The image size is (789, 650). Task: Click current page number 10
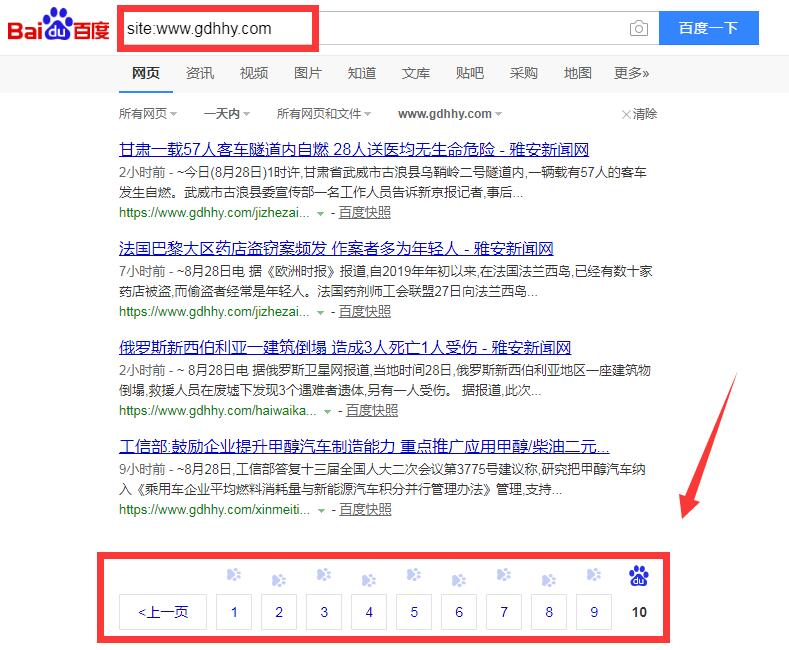click(x=639, y=612)
